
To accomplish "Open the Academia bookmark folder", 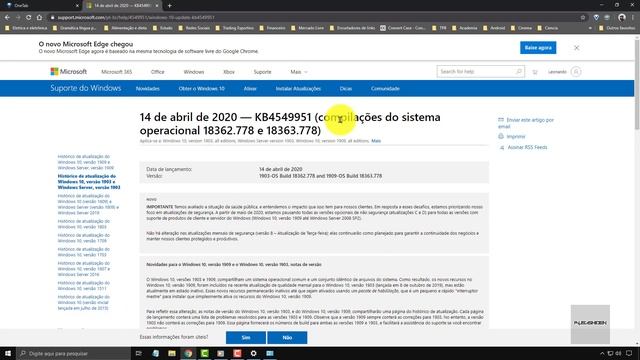I will click(x=464, y=28).
